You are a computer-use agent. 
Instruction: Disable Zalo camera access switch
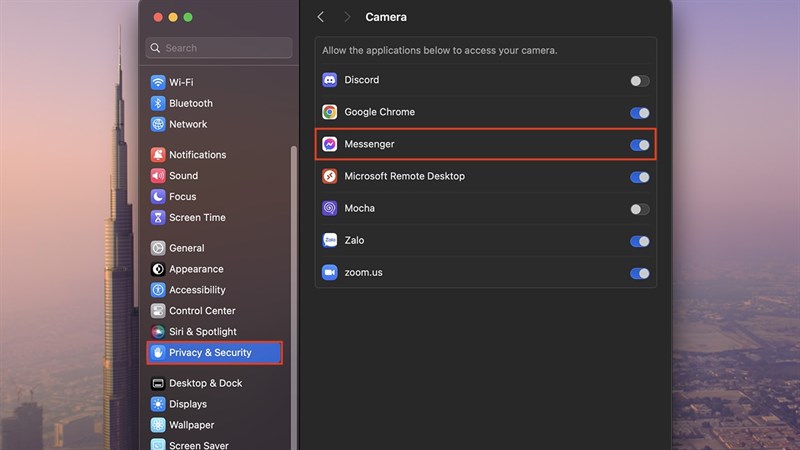coord(639,241)
